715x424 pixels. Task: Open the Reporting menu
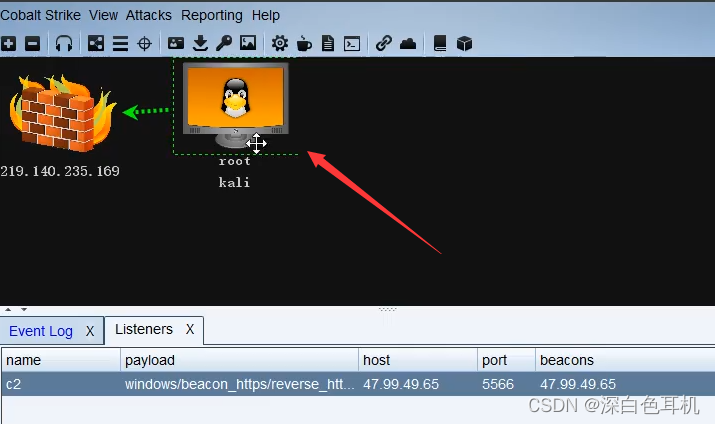pyautogui.click(x=212, y=16)
